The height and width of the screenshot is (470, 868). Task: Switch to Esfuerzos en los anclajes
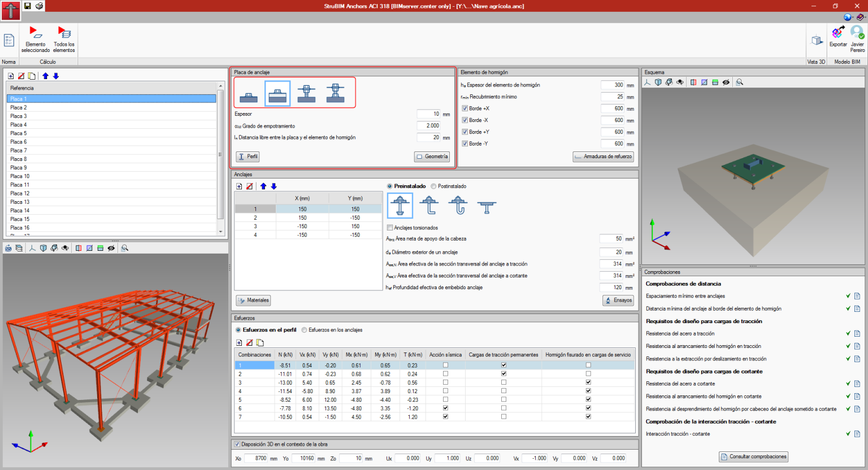[x=305, y=331]
